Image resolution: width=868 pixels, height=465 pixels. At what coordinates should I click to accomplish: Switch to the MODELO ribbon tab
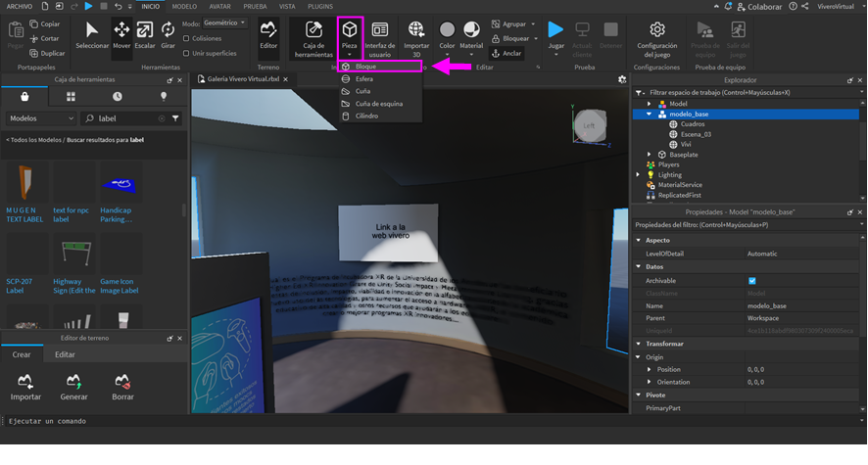point(184,6)
